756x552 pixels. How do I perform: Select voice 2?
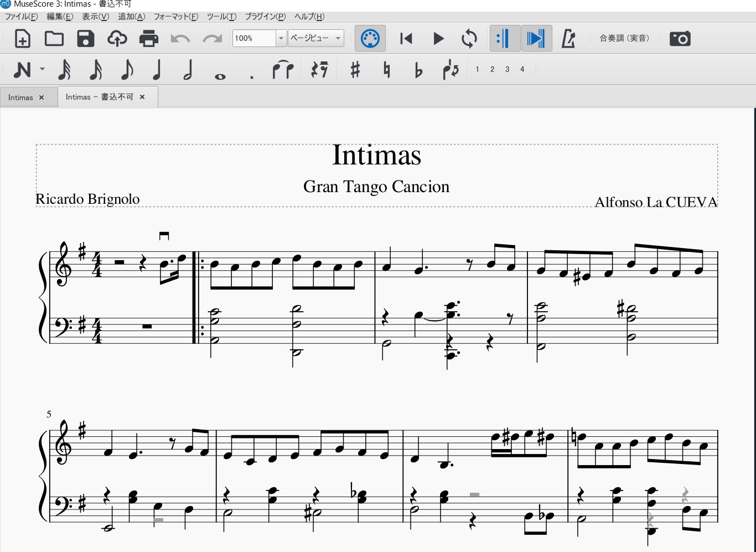[x=492, y=69]
